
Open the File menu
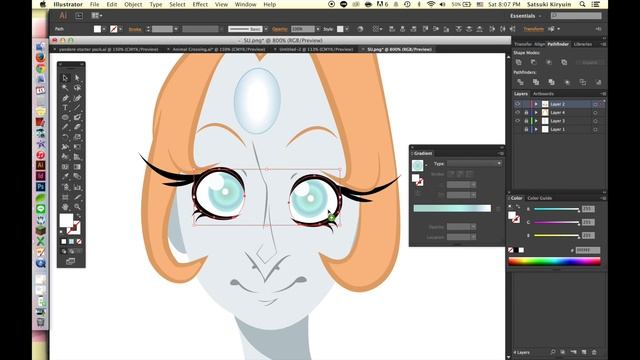point(94,4)
